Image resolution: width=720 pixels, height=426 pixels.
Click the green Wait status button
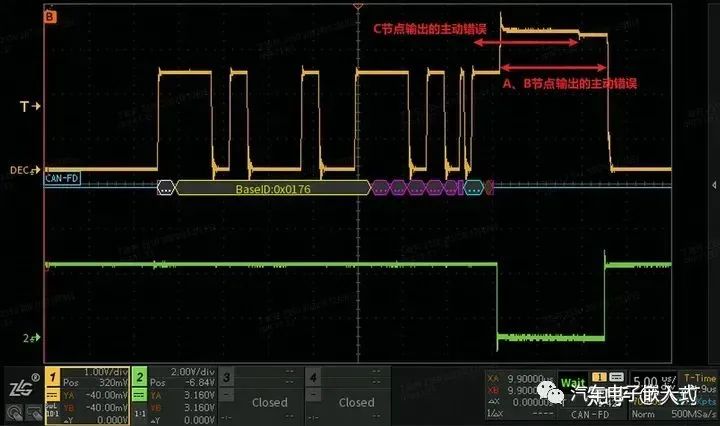573,382
